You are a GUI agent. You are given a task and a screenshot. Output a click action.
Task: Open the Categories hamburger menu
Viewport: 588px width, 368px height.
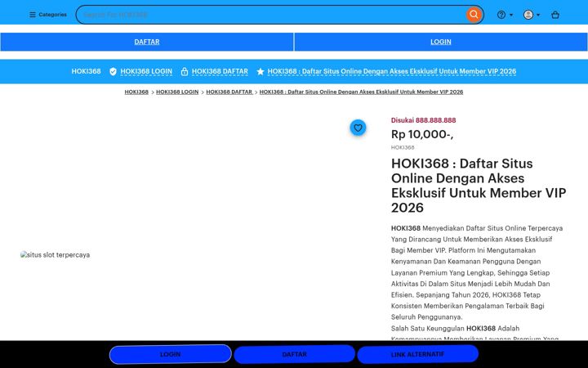point(48,15)
